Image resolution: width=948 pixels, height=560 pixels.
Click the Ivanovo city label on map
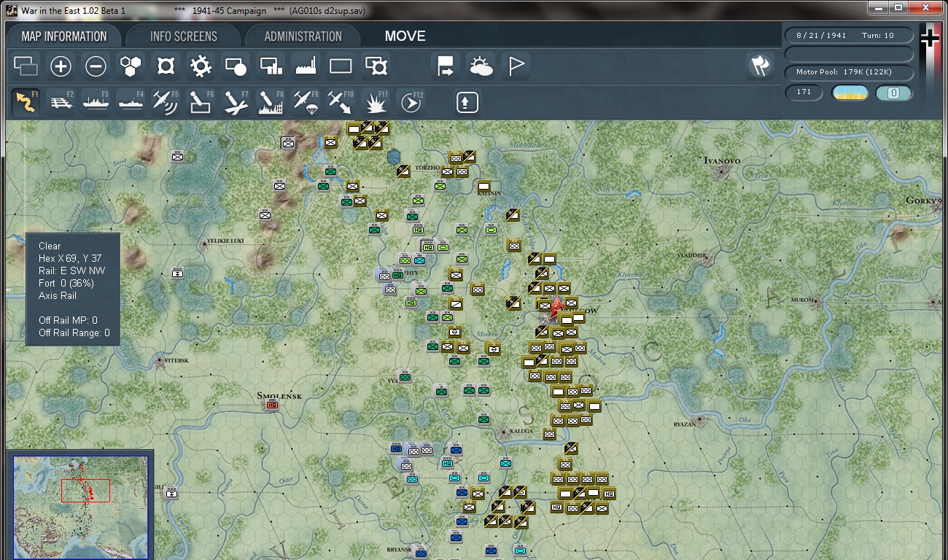coord(722,160)
